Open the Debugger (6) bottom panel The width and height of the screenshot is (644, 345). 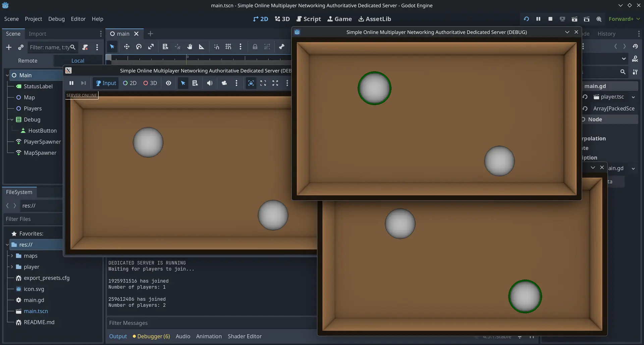pyautogui.click(x=151, y=336)
